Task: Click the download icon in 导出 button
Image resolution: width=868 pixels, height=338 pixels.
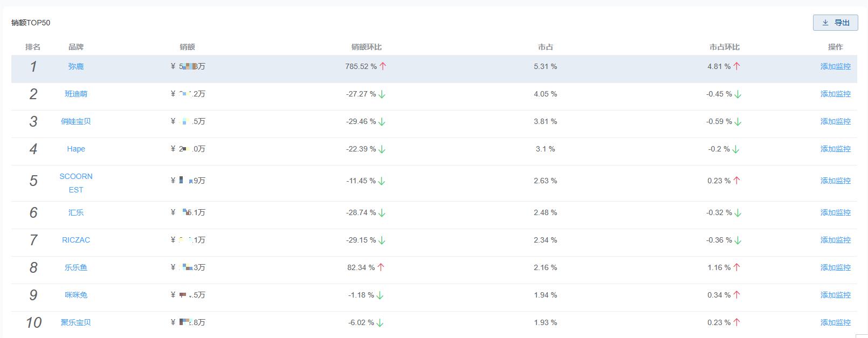Action: point(825,23)
